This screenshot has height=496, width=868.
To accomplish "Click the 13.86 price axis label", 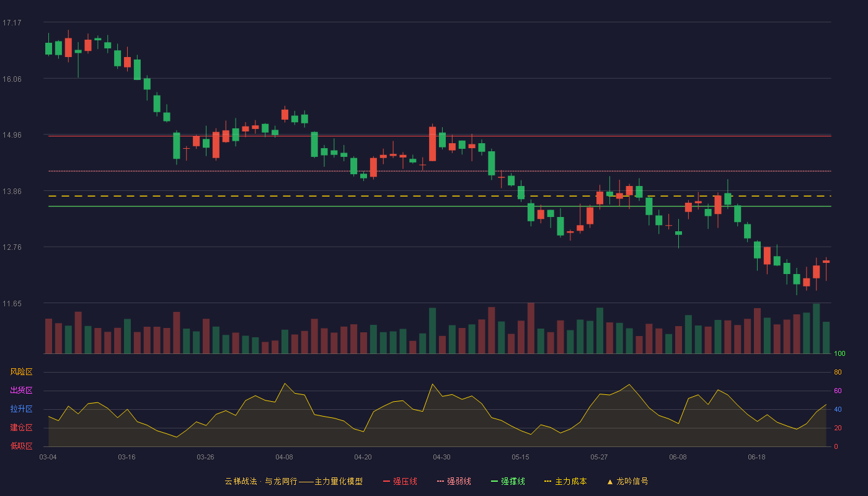I will click(x=12, y=191).
